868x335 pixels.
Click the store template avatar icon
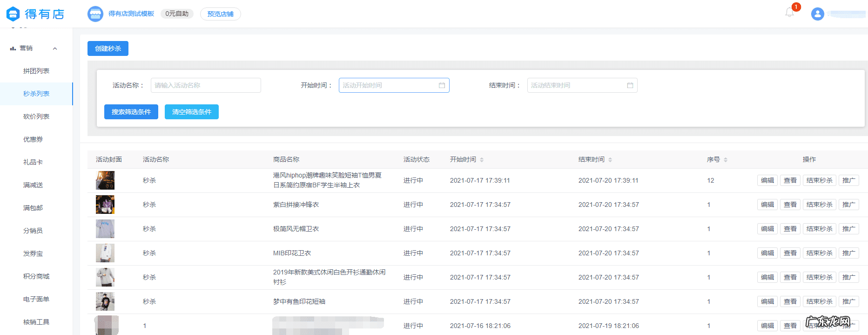click(x=95, y=14)
